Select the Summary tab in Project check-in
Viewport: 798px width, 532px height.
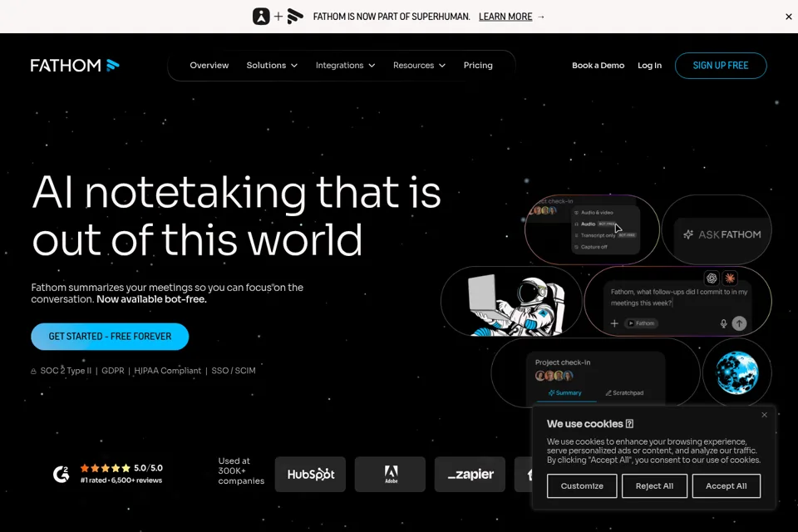click(x=565, y=393)
